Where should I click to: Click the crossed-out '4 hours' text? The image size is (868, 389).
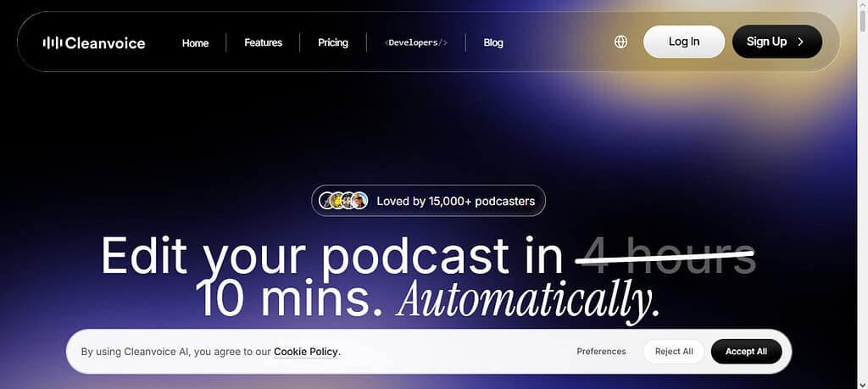click(x=665, y=256)
